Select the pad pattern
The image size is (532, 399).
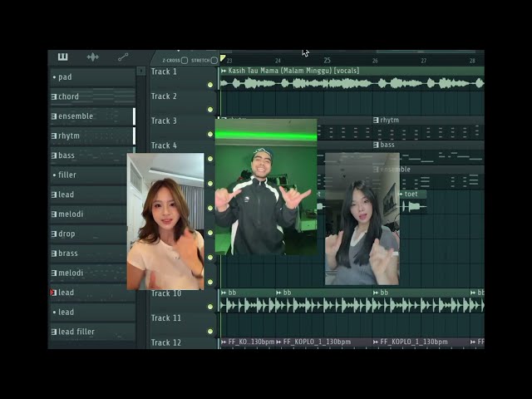click(x=92, y=77)
